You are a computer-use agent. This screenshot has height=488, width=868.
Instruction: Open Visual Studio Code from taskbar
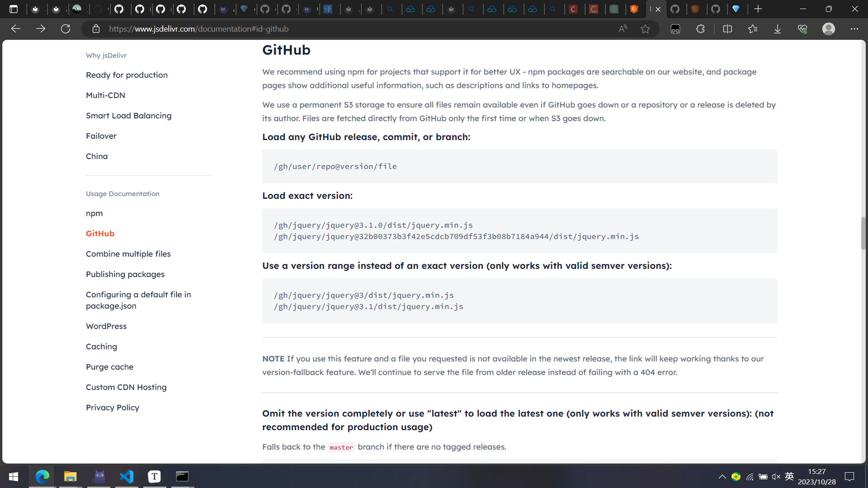pos(127,477)
